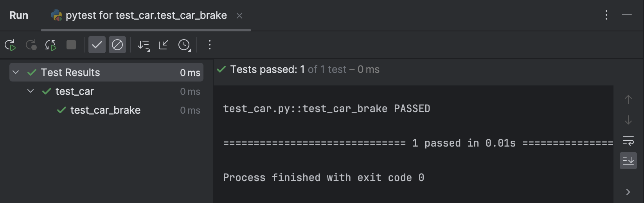
Task: Toggle auto-test rerun icon
Action: tap(51, 45)
